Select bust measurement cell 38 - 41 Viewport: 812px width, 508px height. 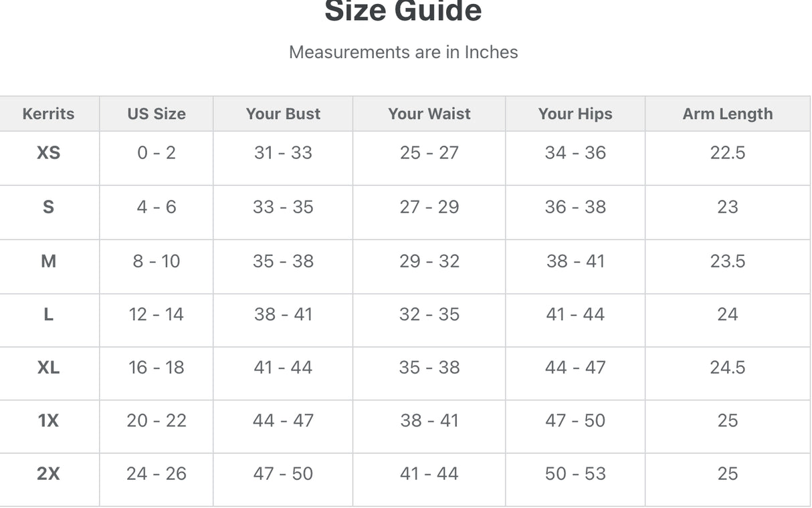tap(283, 314)
